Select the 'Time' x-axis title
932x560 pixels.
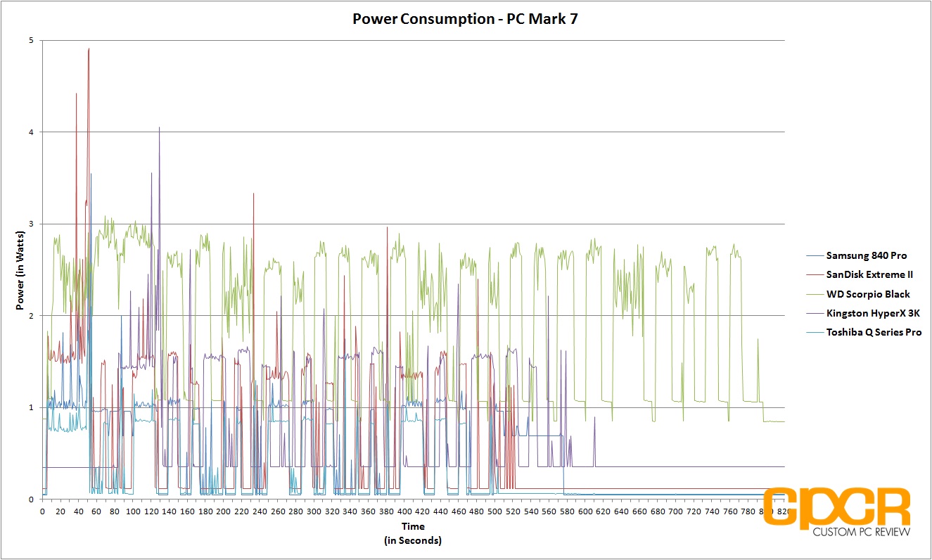413,526
